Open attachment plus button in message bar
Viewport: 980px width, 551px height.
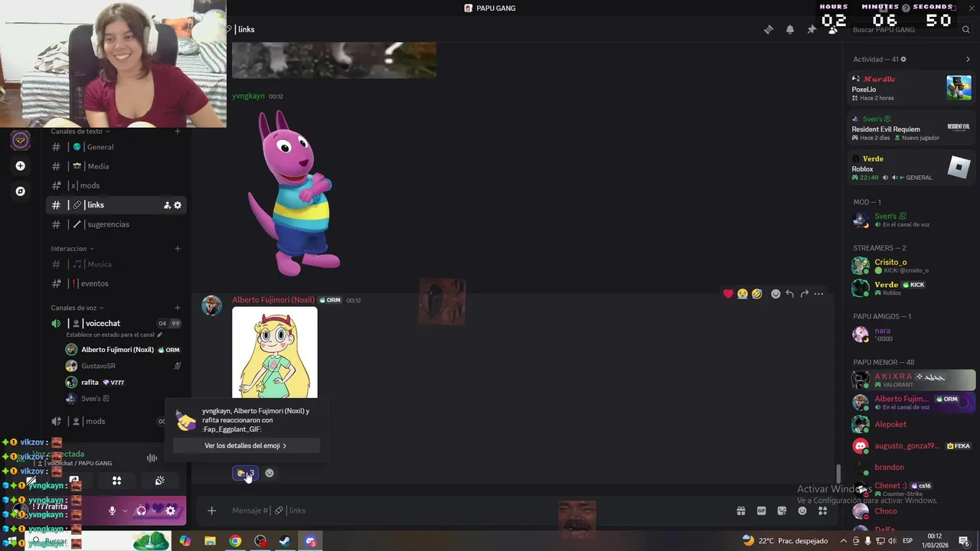click(212, 510)
